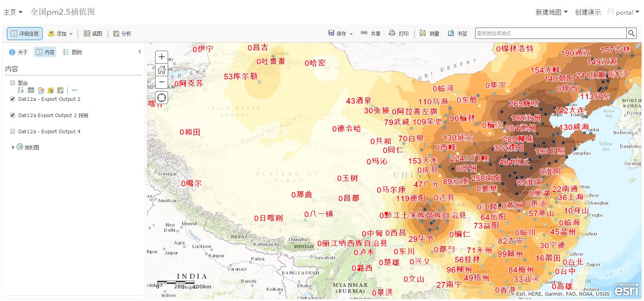Click the 共享 share link icon
Viewport: 644px width, 301px height.
[364, 33]
